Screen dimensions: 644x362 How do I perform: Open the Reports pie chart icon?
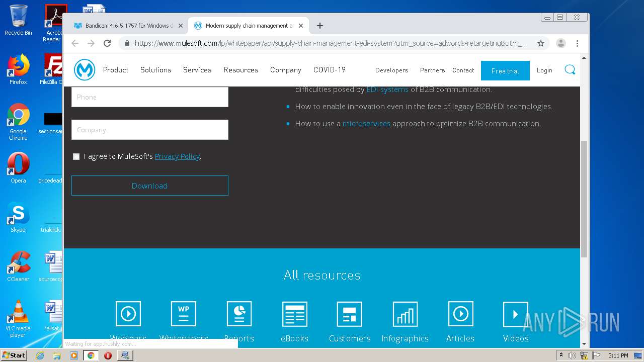click(239, 314)
